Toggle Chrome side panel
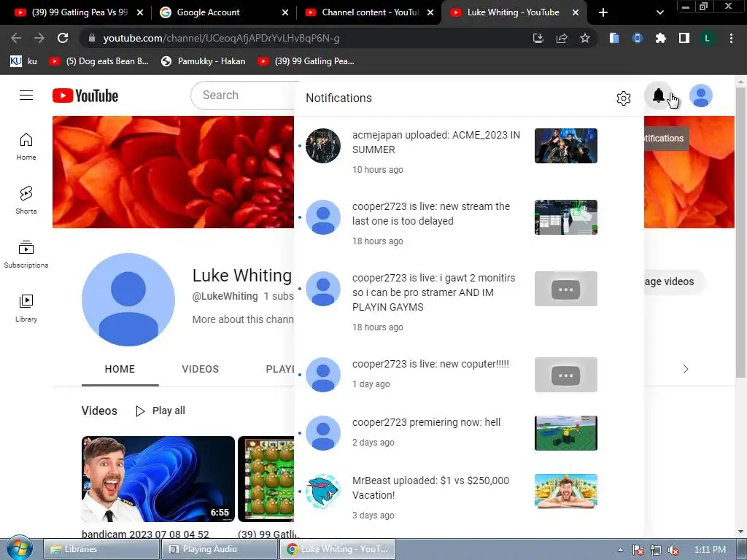The width and height of the screenshot is (747, 560). 684,38
